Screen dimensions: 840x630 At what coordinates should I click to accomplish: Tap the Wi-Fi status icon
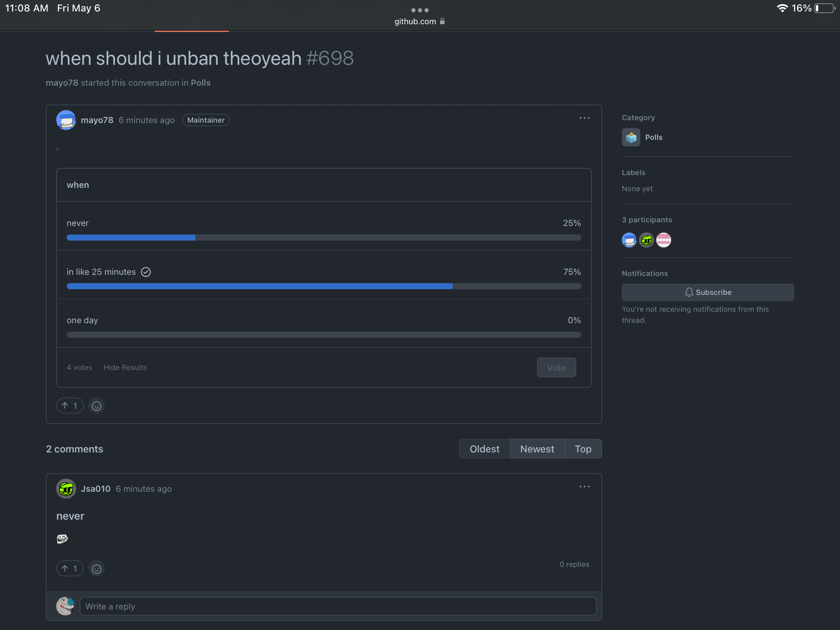pos(782,8)
